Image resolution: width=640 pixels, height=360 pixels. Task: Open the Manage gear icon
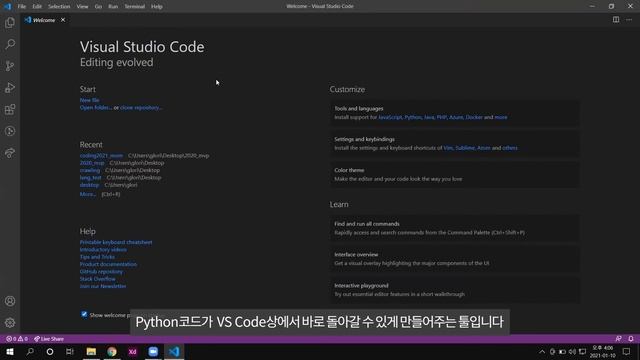[10, 323]
